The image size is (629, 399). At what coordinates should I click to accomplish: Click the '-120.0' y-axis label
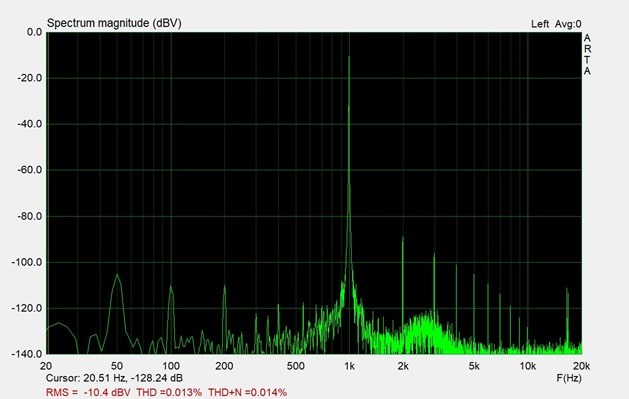pos(26,308)
